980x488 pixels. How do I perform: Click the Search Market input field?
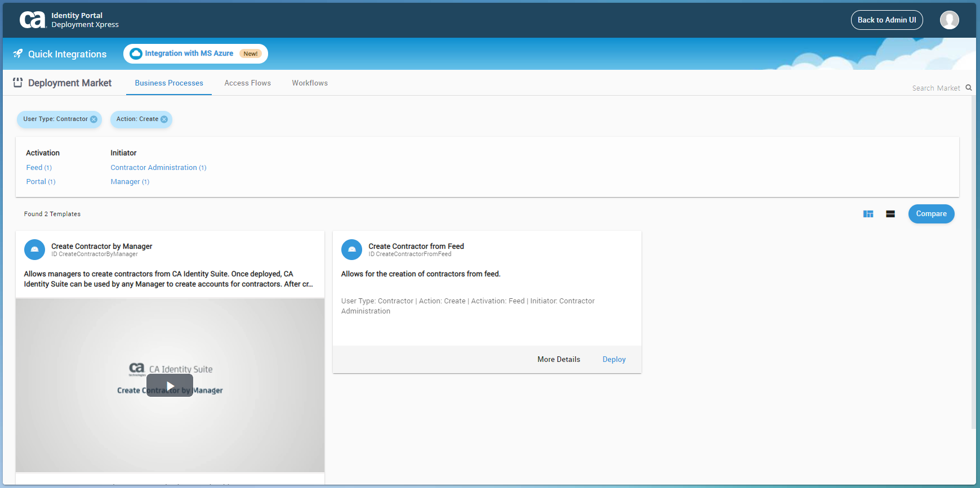[936, 88]
